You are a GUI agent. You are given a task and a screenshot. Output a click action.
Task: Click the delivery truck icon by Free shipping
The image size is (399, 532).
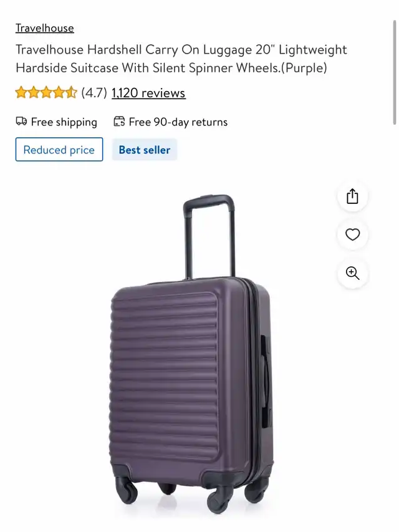pos(21,121)
